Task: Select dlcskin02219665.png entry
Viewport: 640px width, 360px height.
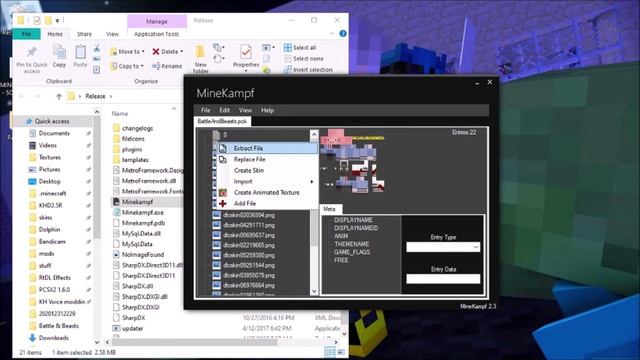Action: (x=249, y=245)
